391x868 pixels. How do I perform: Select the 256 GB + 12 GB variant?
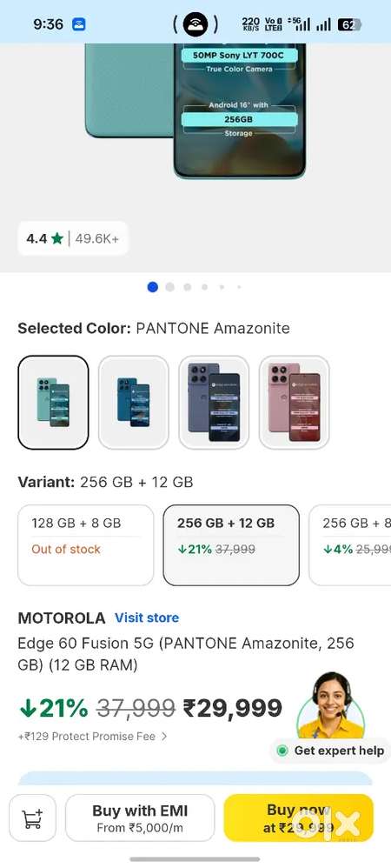231,544
